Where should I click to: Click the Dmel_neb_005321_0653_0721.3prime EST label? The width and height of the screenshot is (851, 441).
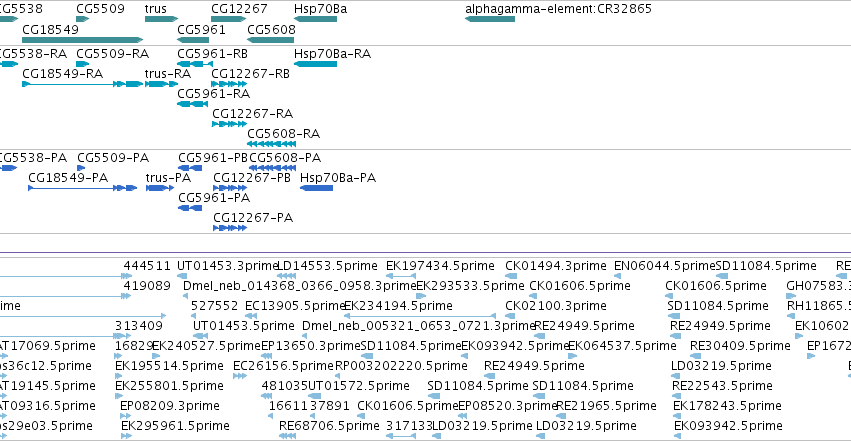coord(418,326)
